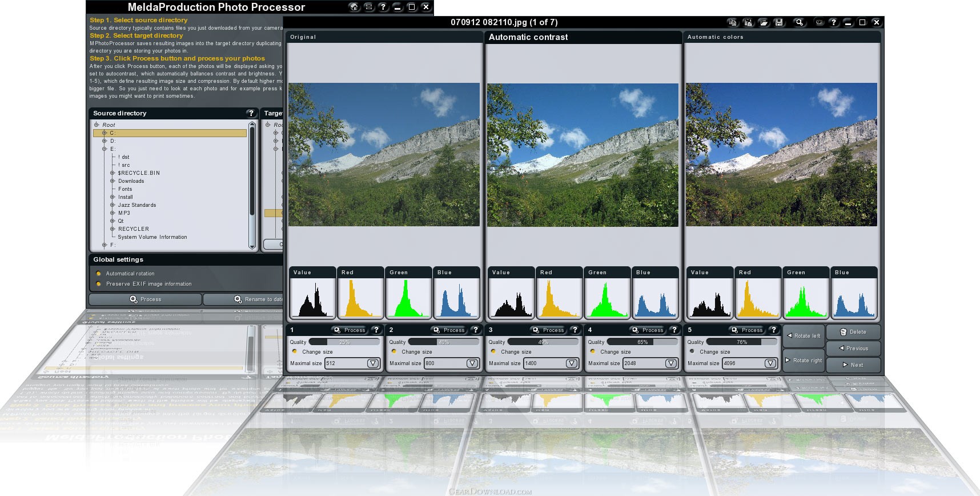Click the Source directory tree scrollbar
Screen dimensions: 980x496
point(252,186)
